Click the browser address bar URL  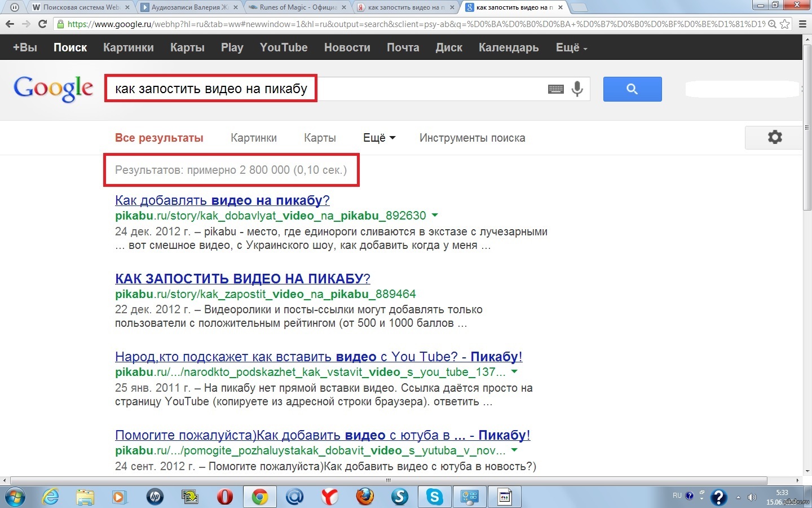416,24
